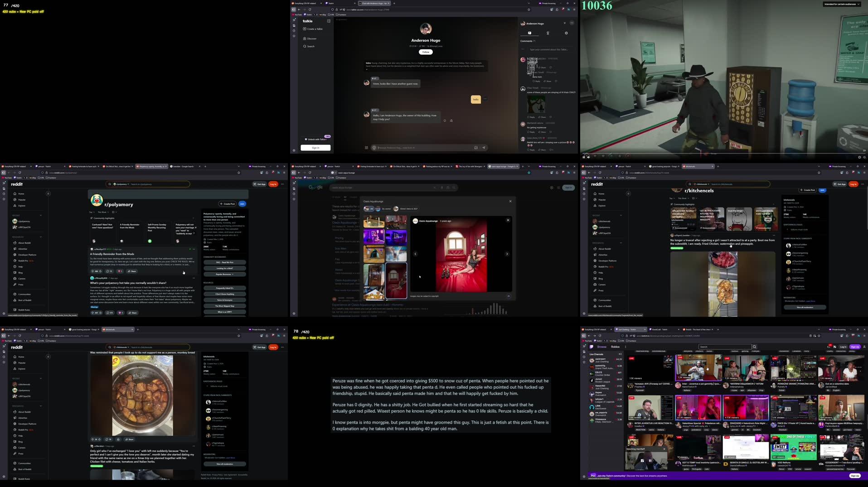Image resolution: width=868 pixels, height=487 pixels.
Task: Open the Oasis Aqualounge red bedroom thumbnail
Action: click(x=397, y=281)
